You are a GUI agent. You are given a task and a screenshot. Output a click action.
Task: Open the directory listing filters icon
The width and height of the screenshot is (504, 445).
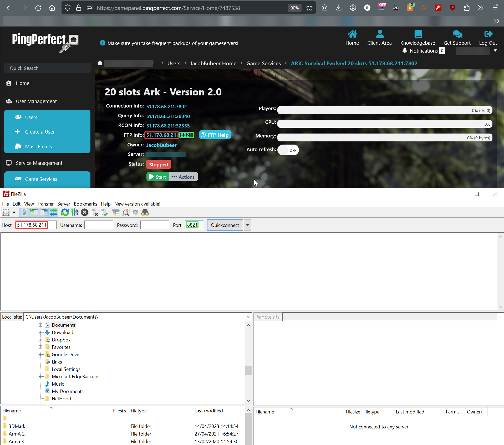point(116,212)
